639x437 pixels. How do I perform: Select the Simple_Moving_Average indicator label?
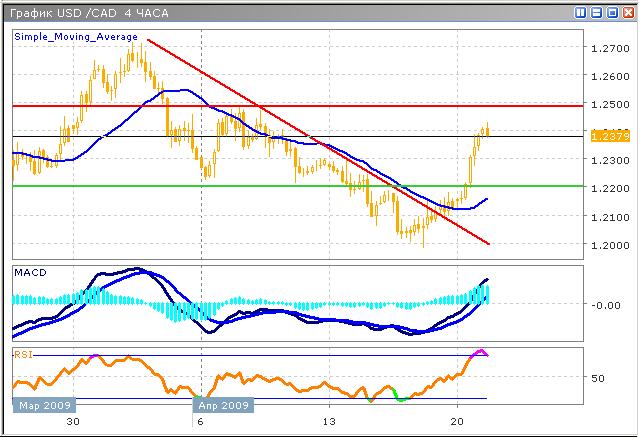tap(76, 37)
